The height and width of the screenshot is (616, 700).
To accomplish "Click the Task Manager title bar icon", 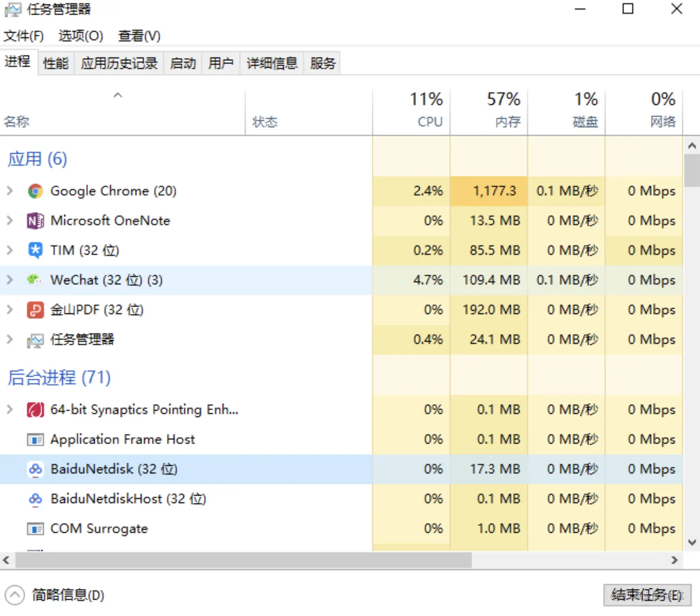I will [12, 10].
